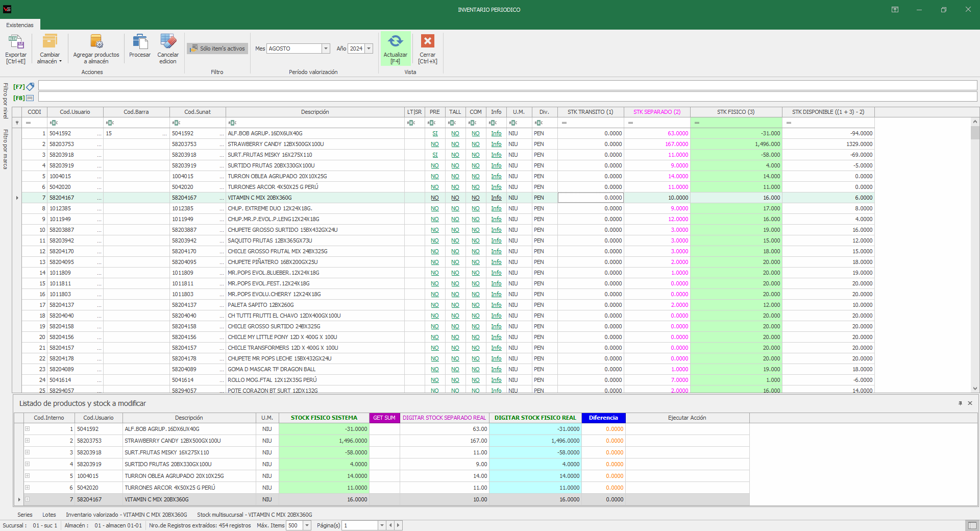
Task: Click ellipsis button beside Cod.Usuario 5041592
Action: coord(100,133)
